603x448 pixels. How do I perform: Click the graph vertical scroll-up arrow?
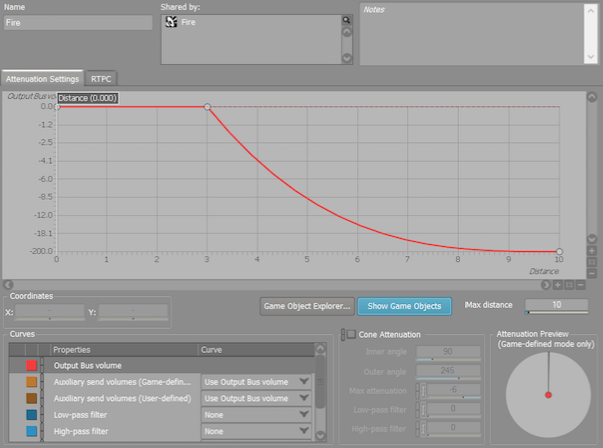[x=592, y=97]
